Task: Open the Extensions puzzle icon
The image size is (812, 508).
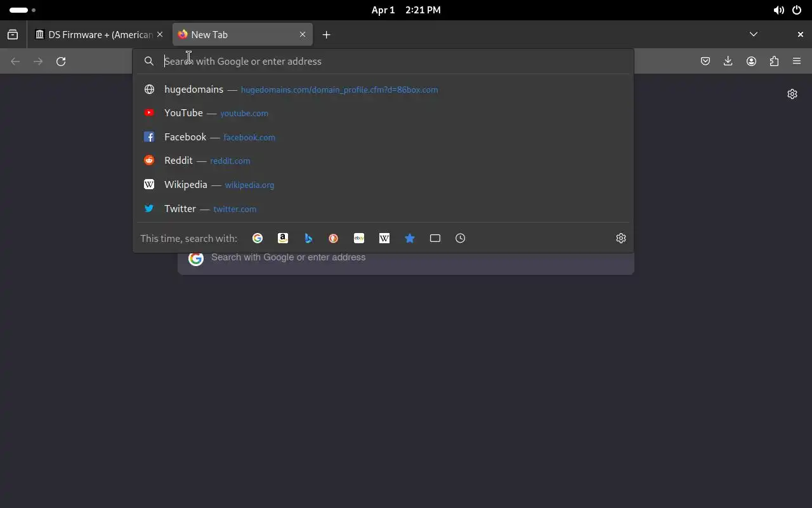Action: click(x=774, y=62)
